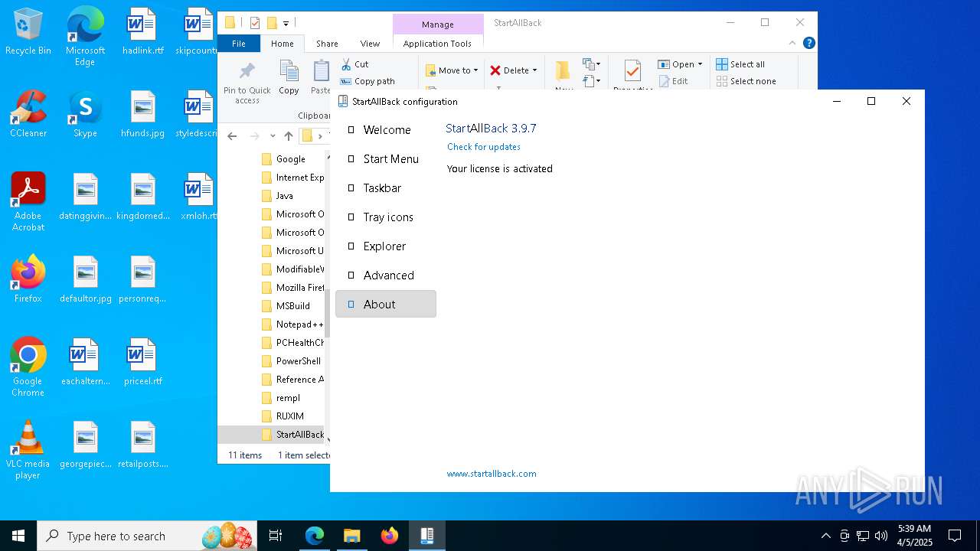This screenshot has height=551, width=980.
Task: Show hidden tray icons chevron
Action: click(825, 536)
